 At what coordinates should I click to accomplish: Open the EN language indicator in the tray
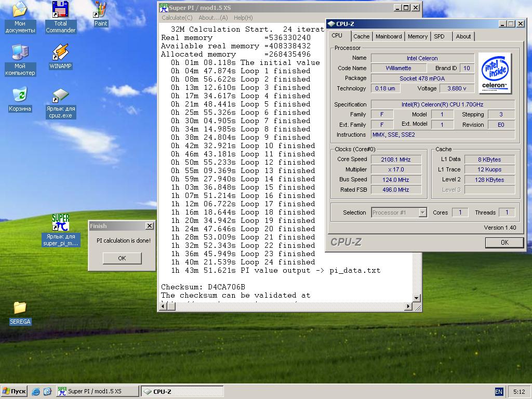[x=499, y=392]
